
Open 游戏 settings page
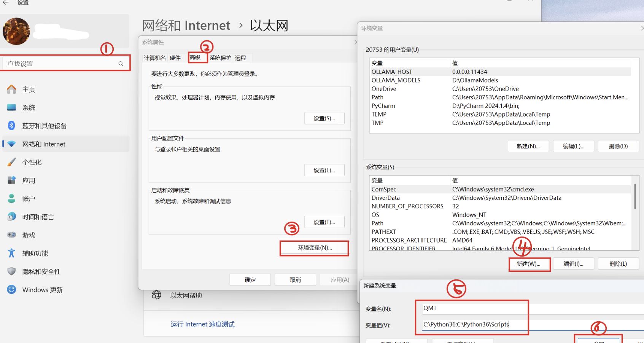tap(28, 235)
